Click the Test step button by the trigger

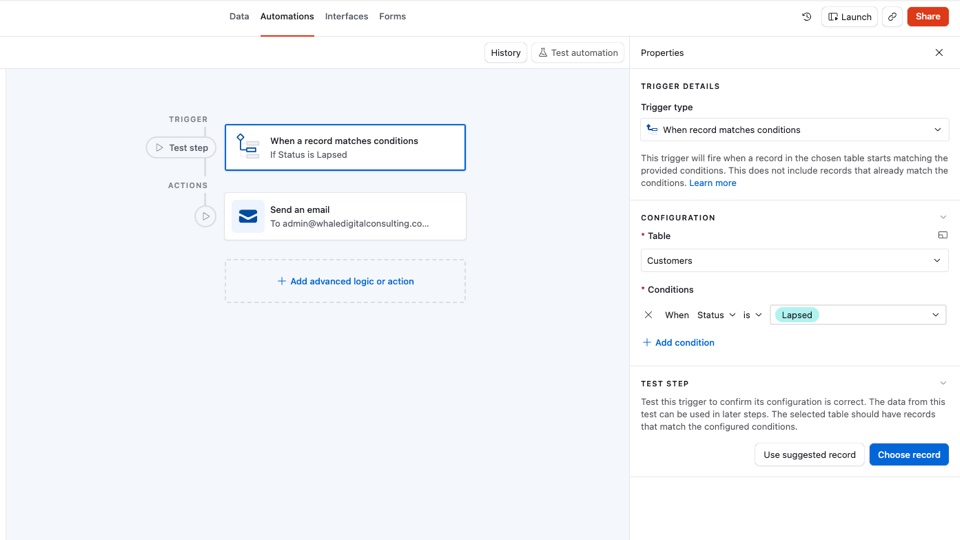181,148
